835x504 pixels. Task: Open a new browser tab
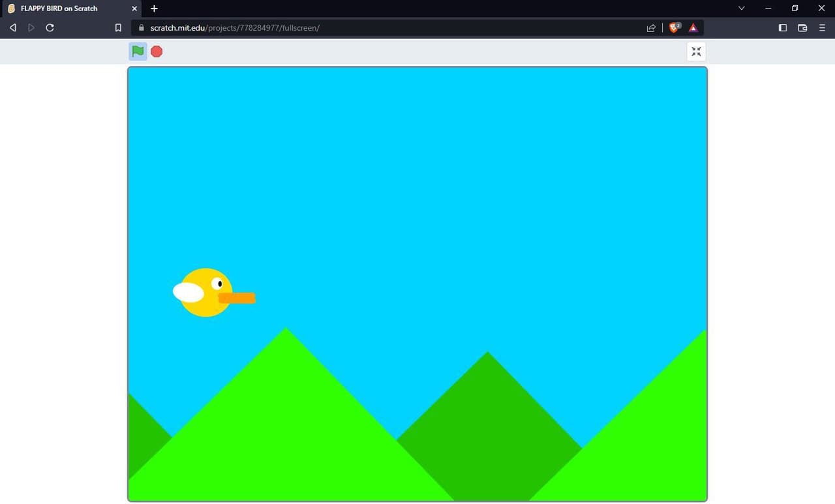point(154,8)
